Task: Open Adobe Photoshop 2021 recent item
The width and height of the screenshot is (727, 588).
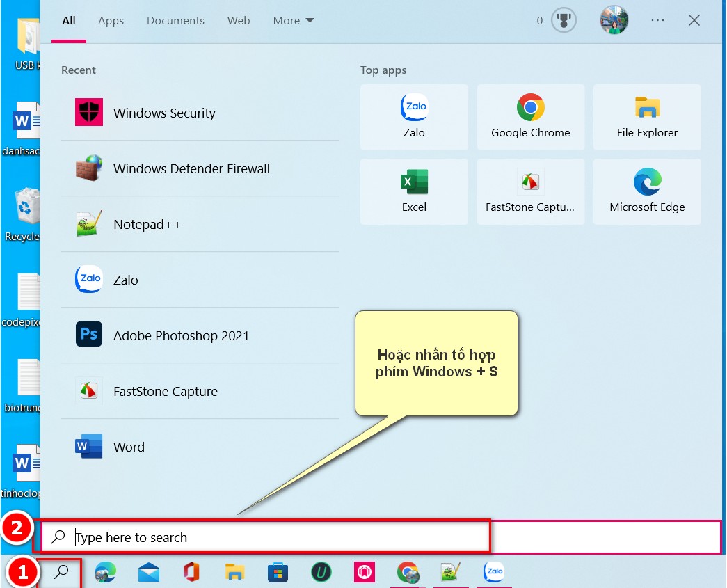Action: point(200,335)
